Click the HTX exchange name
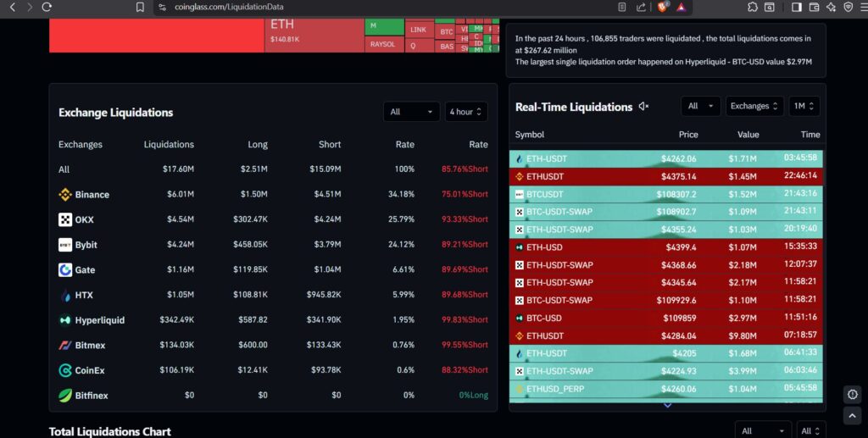Viewport: 868px width, 438px height. [x=85, y=296]
